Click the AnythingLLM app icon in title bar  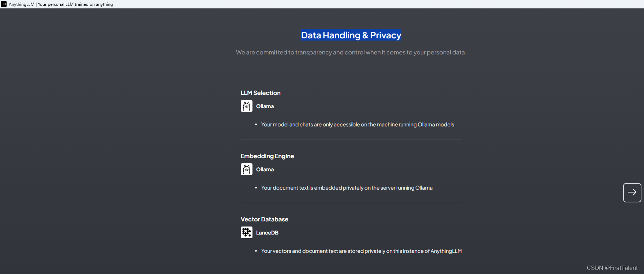(4, 4)
